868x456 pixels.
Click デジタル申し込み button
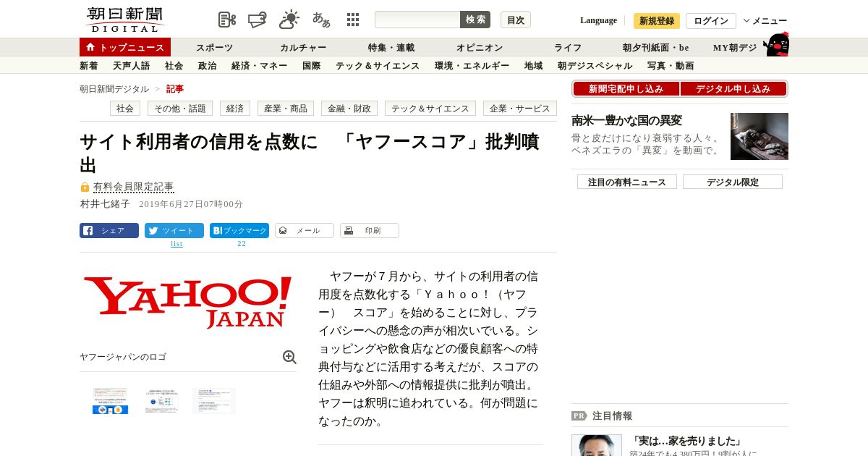(x=733, y=89)
